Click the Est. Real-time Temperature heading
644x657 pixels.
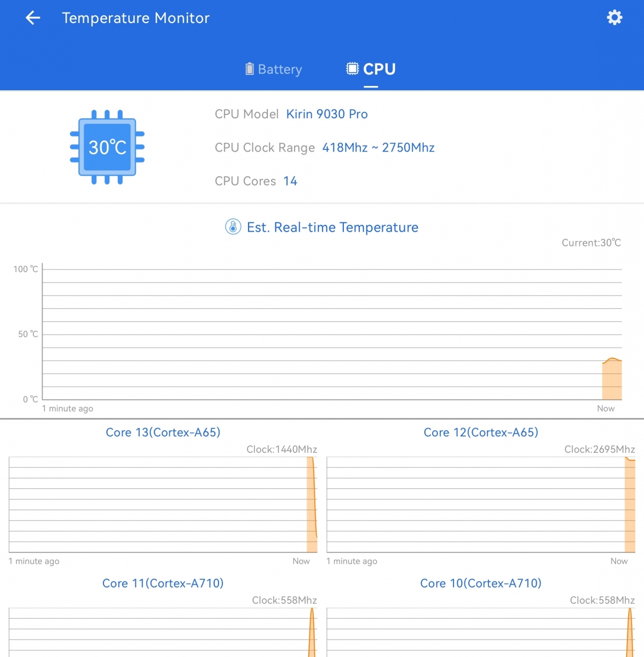(x=332, y=227)
